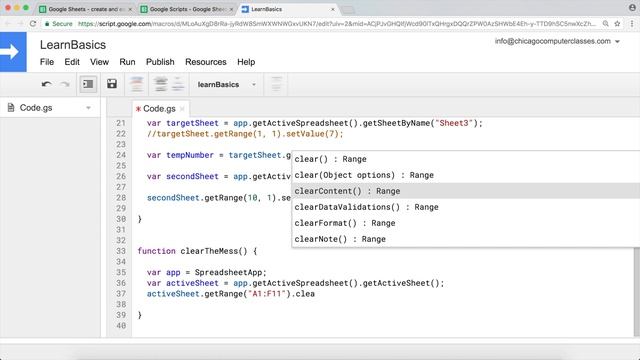Place cursor after .clea on line 37

click(x=315, y=294)
